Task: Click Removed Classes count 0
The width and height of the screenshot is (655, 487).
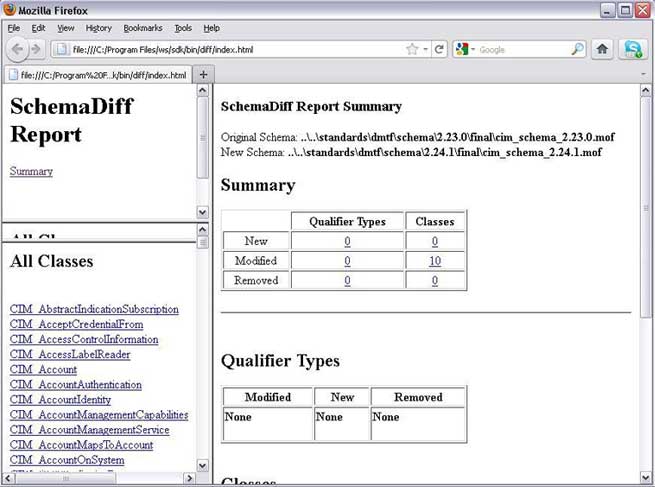Action: pos(435,280)
